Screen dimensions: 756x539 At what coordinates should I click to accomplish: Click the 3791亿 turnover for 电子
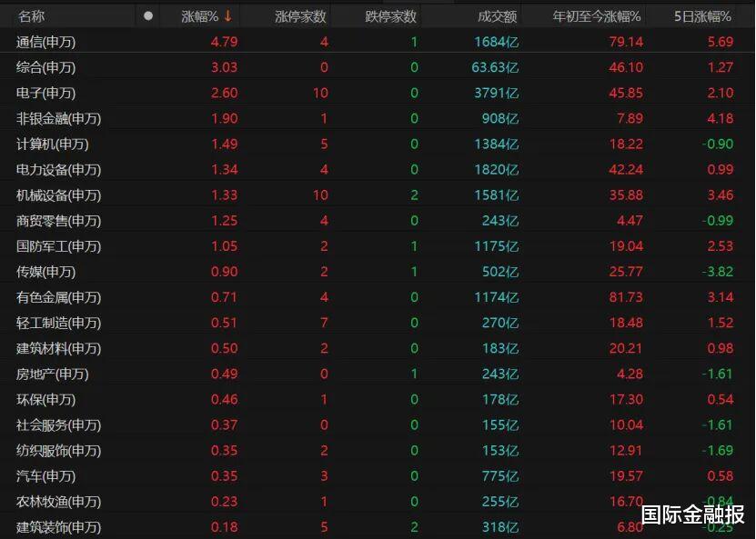click(x=496, y=93)
